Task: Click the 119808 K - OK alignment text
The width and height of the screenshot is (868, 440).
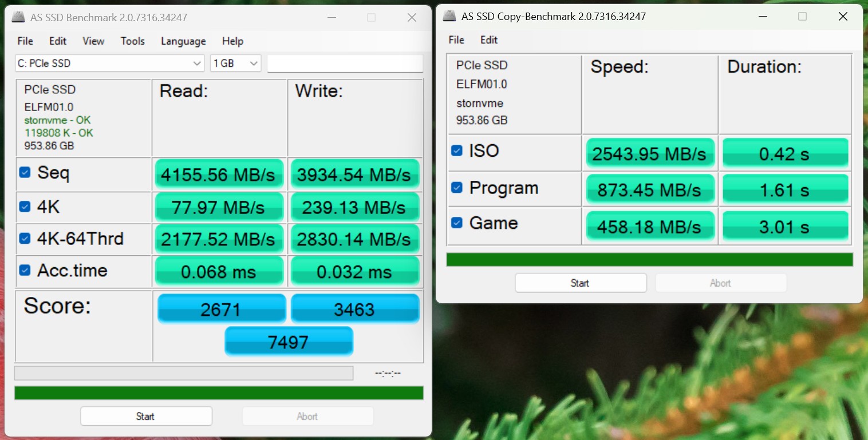Action: [59, 133]
